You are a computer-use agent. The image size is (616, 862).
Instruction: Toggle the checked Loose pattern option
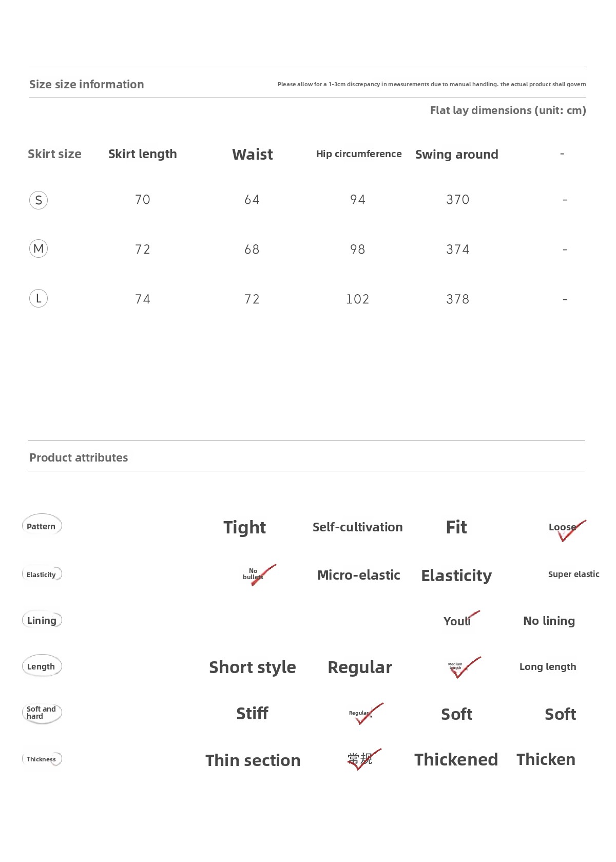[565, 528]
